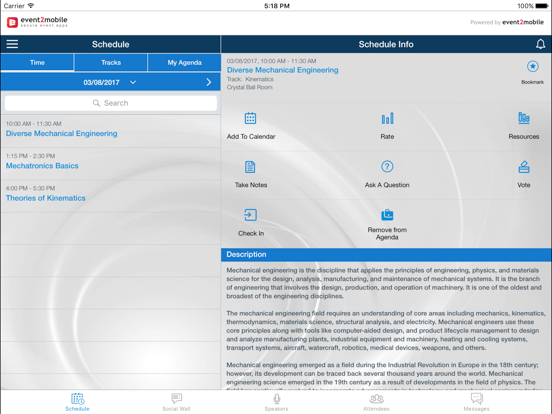Open the Schedule tab at bottom

click(77, 402)
